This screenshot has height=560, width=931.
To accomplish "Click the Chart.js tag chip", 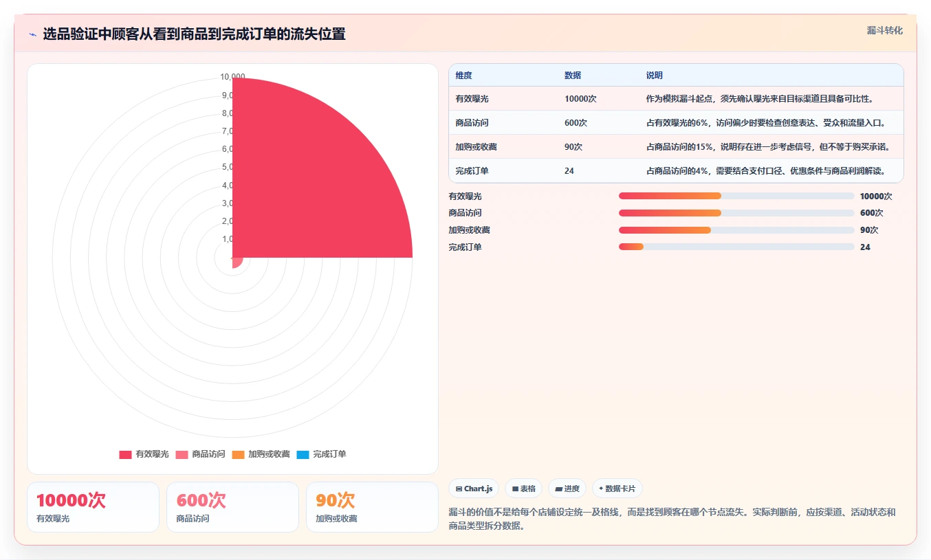I will [474, 489].
